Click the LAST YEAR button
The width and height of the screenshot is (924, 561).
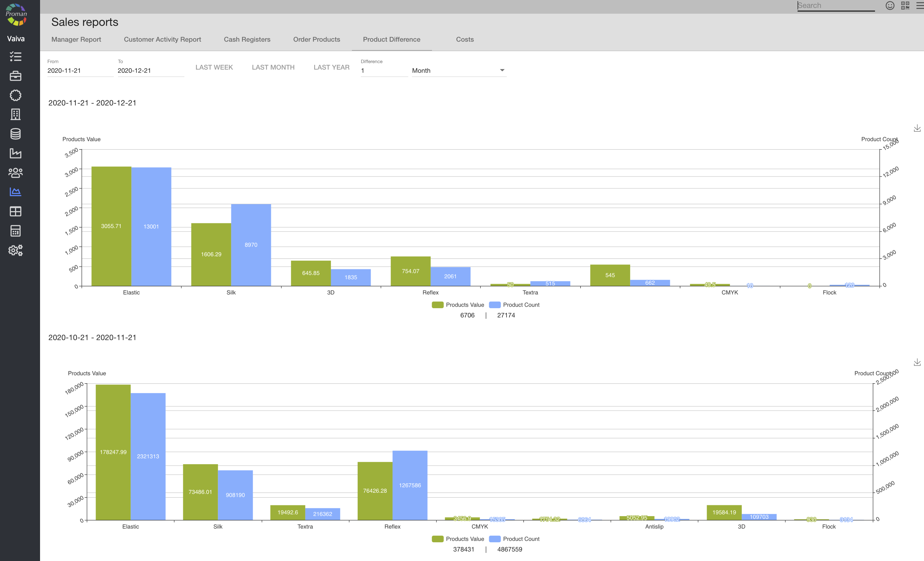[331, 67]
